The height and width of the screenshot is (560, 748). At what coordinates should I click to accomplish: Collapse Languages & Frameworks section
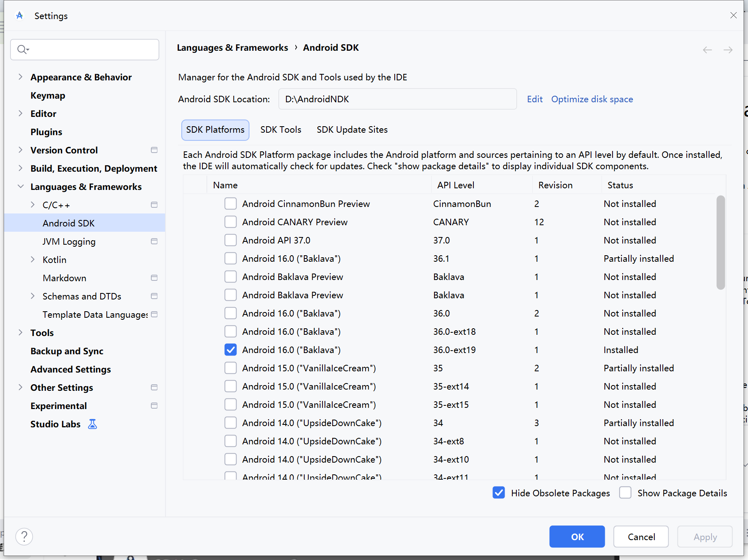tap(20, 187)
